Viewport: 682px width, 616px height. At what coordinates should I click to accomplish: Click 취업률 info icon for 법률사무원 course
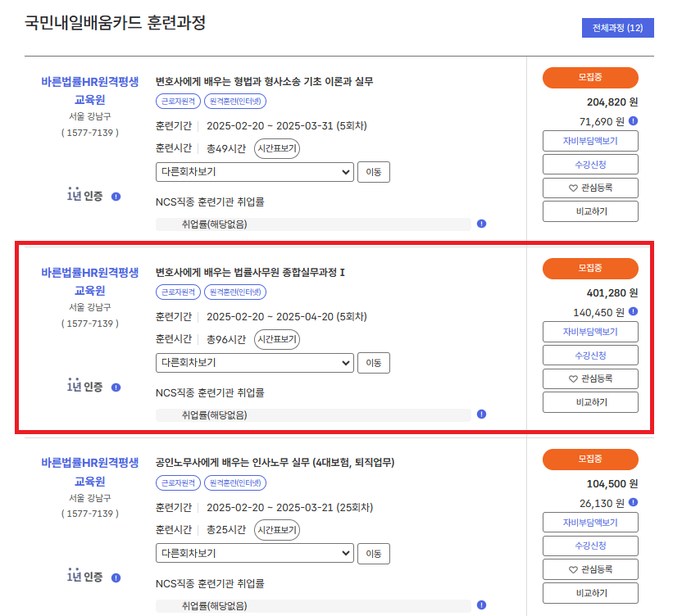click(x=481, y=414)
